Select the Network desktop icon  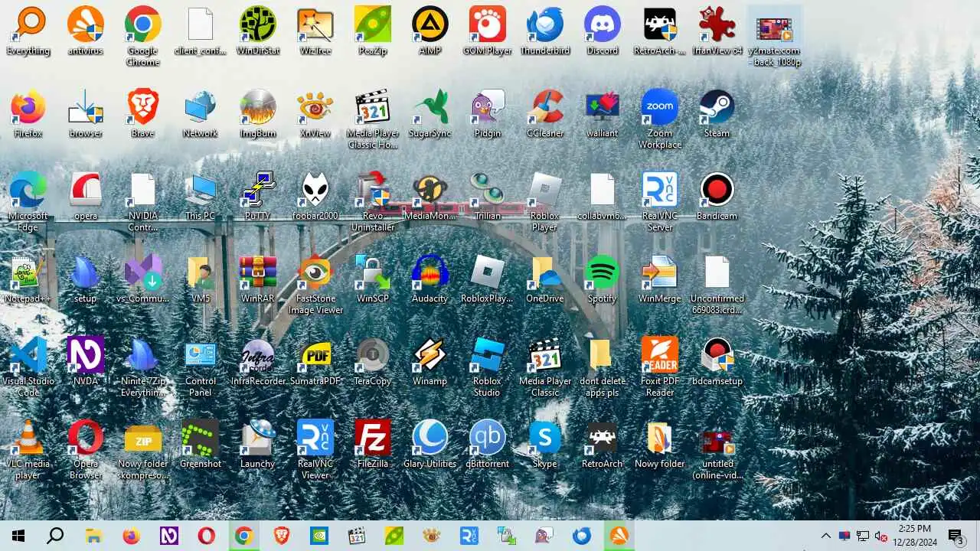coord(201,113)
